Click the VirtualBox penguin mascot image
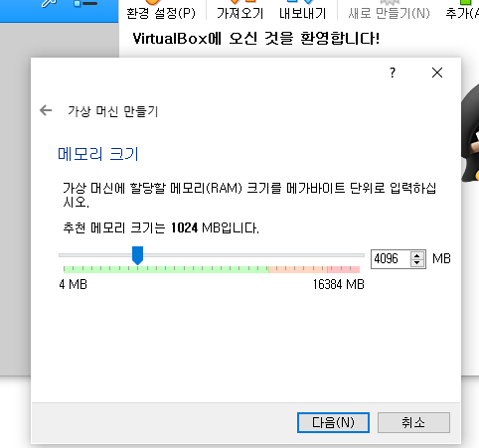The image size is (479, 448). [470, 137]
